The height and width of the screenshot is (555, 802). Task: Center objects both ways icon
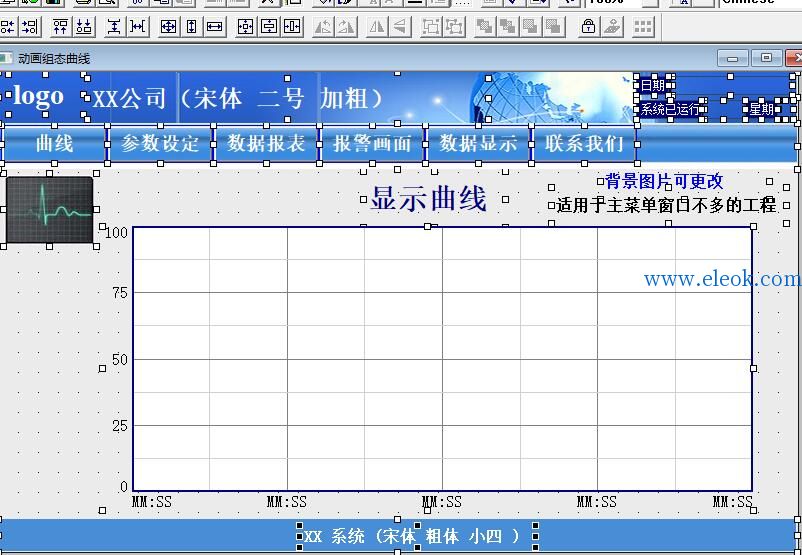[246, 27]
